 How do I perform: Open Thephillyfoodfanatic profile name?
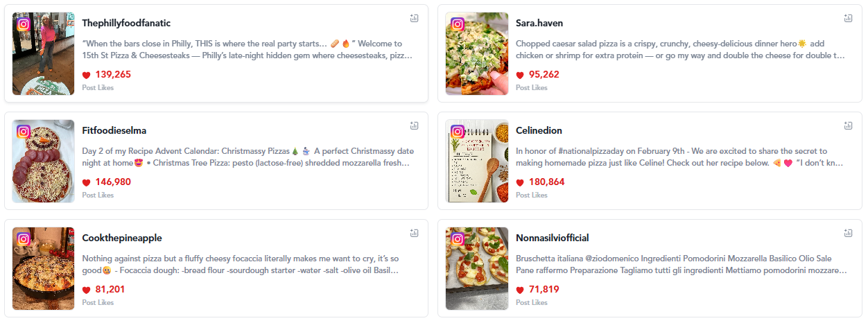tap(126, 23)
